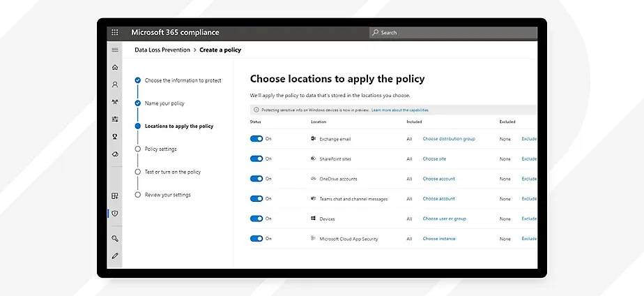
Task: Click the info icon in preview banner
Action: point(256,110)
